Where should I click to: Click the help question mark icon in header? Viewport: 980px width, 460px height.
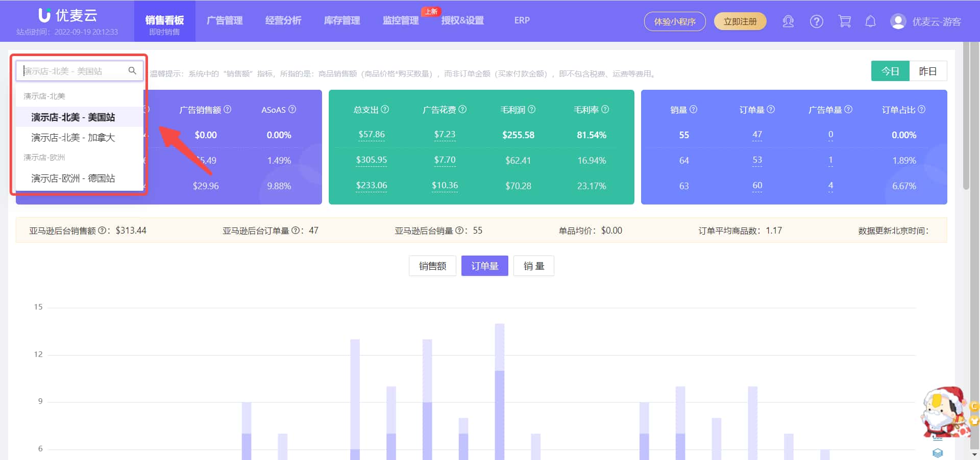(x=817, y=21)
